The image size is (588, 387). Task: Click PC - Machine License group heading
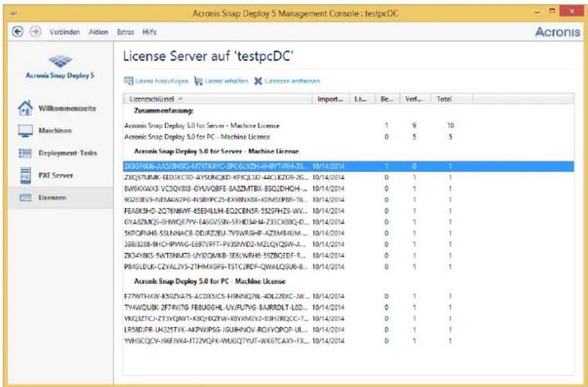pyautogui.click(x=210, y=281)
